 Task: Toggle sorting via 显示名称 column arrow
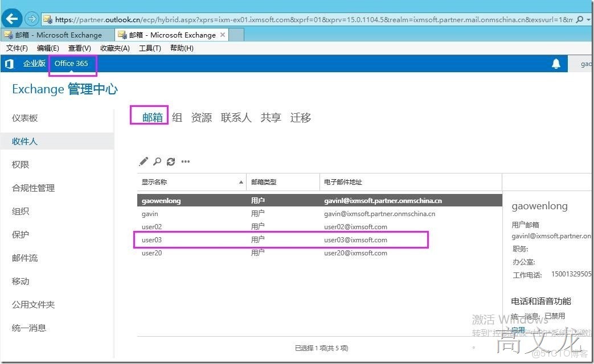[241, 182]
